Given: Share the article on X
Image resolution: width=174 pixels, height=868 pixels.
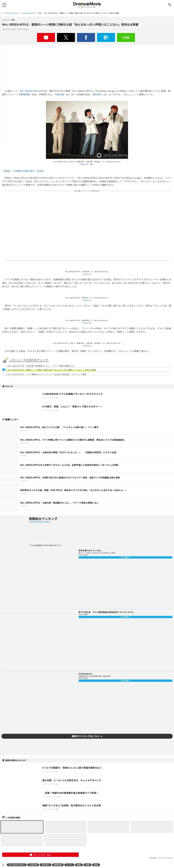Looking at the screenshot, I should point(66,37).
